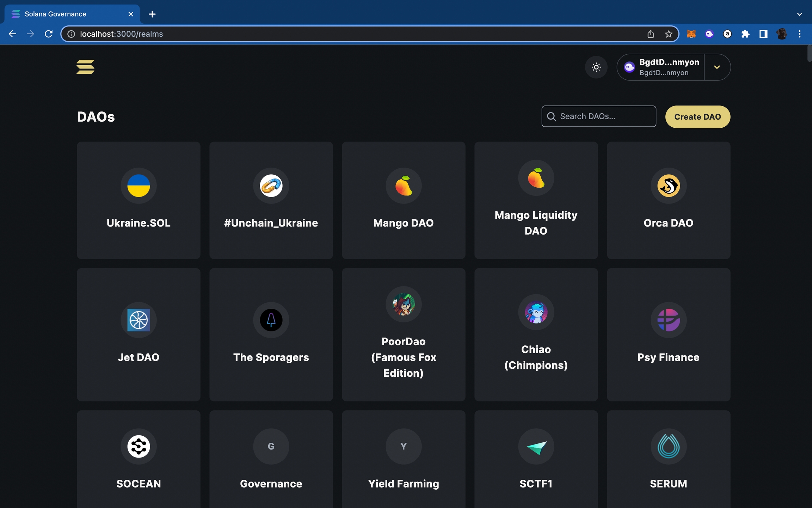Open the SERUM droplet icon
The height and width of the screenshot is (508, 812).
tap(668, 446)
